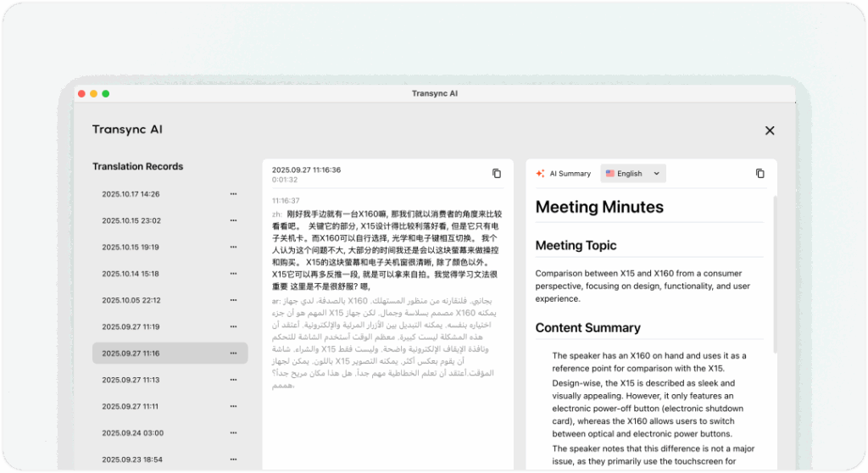Screen dimensions: 868x473
Task: Select the 2025.09.27 11:11 translation record
Action: pyautogui.click(x=131, y=407)
